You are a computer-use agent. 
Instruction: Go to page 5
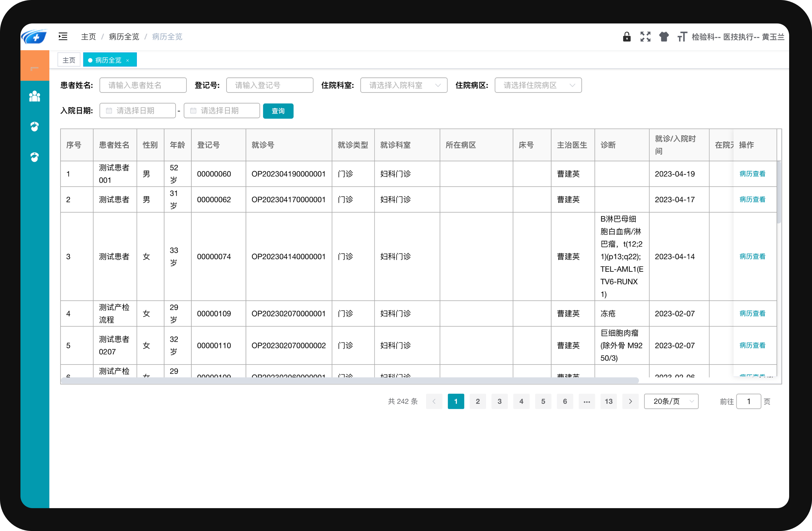(x=543, y=401)
